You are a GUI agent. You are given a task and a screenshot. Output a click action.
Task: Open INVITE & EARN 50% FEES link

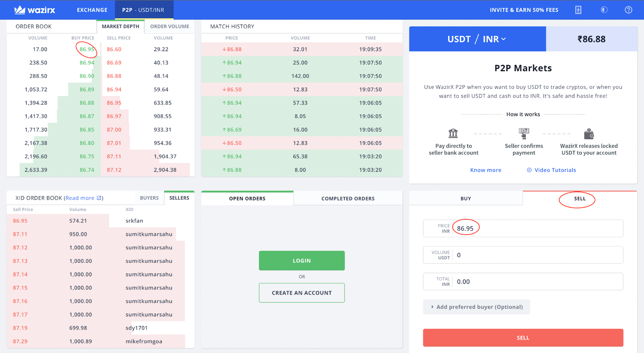pos(524,10)
